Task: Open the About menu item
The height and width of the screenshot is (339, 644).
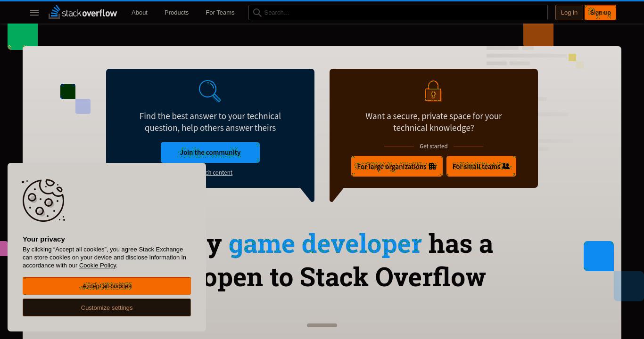Action: (140, 13)
